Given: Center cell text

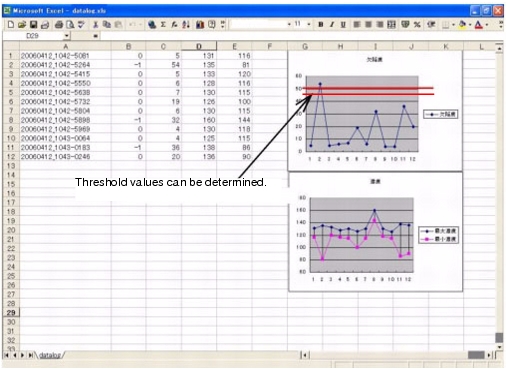Looking at the screenshot, I should coord(368,24).
